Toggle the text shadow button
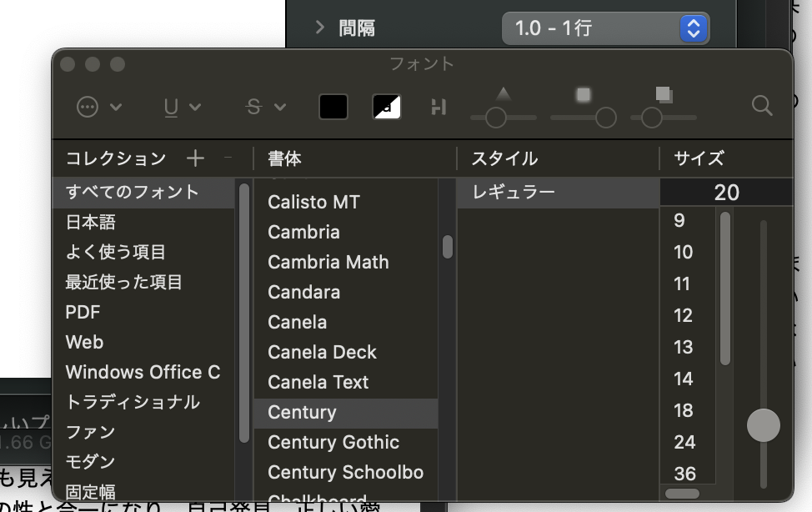 tap(439, 107)
